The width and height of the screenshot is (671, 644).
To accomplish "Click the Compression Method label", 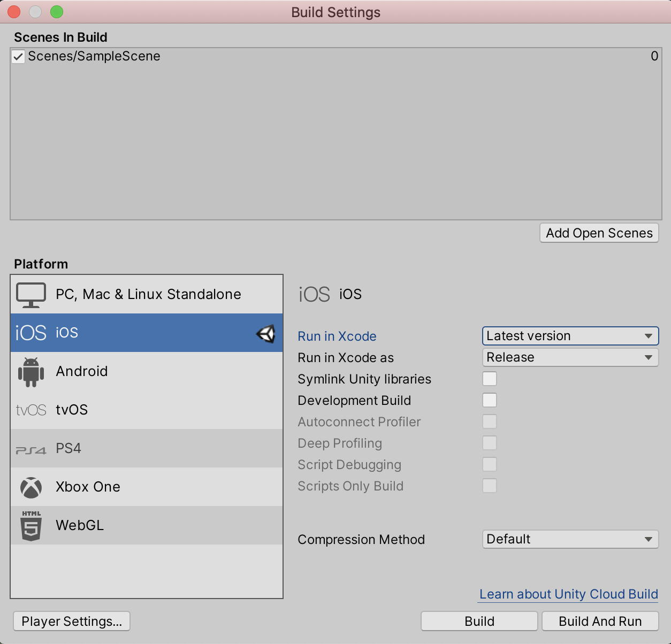I will tap(361, 540).
